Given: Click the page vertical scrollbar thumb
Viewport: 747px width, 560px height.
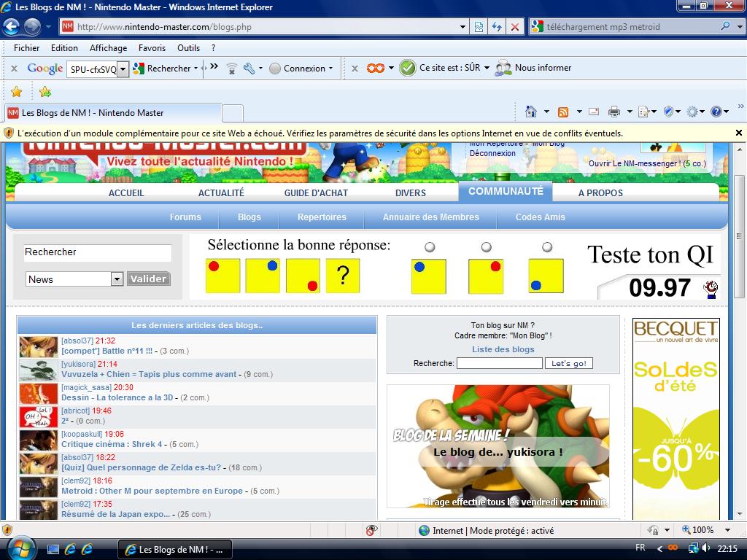Looking at the screenshot, I should (739, 236).
